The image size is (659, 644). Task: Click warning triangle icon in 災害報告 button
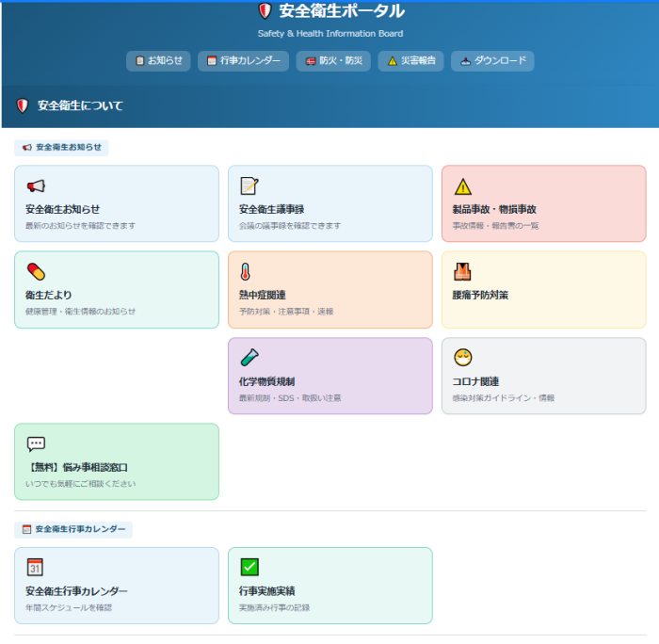coord(393,61)
